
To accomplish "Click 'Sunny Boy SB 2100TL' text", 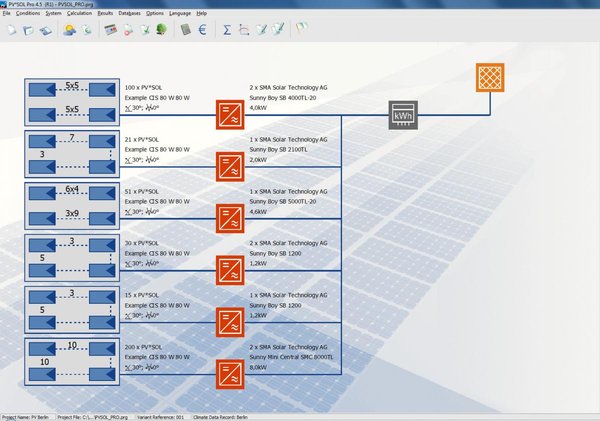I will pyautogui.click(x=278, y=150).
